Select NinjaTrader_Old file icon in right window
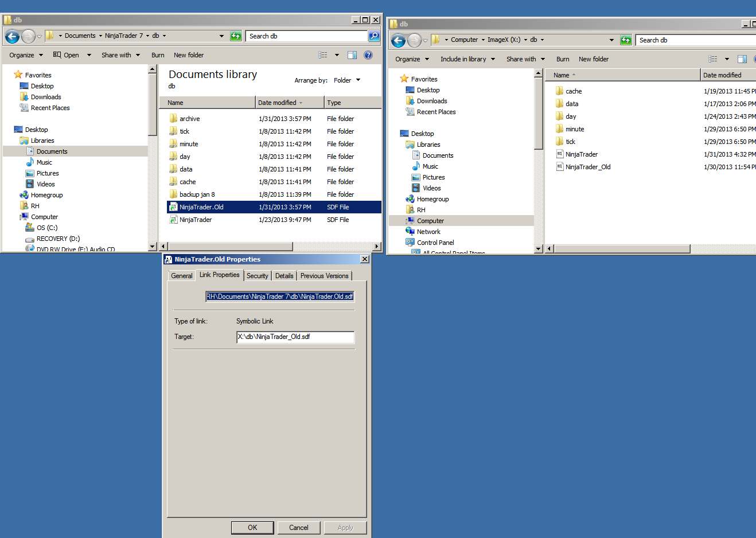This screenshot has width=756, height=538. point(559,167)
